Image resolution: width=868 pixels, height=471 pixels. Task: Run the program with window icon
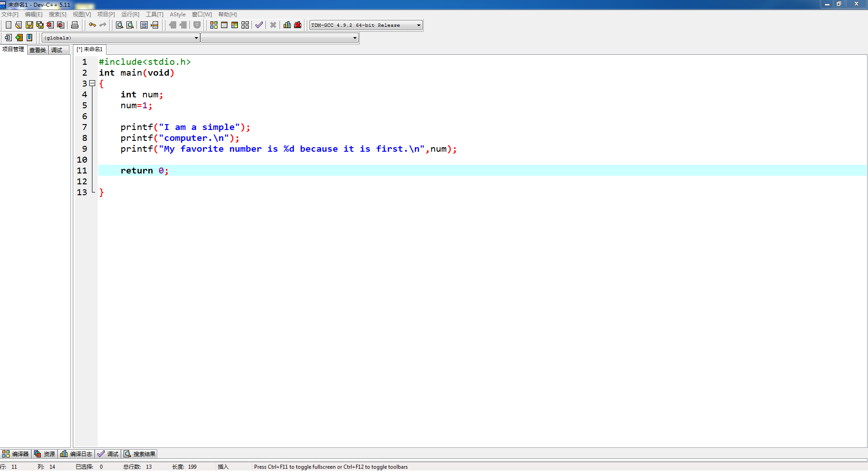click(x=224, y=25)
